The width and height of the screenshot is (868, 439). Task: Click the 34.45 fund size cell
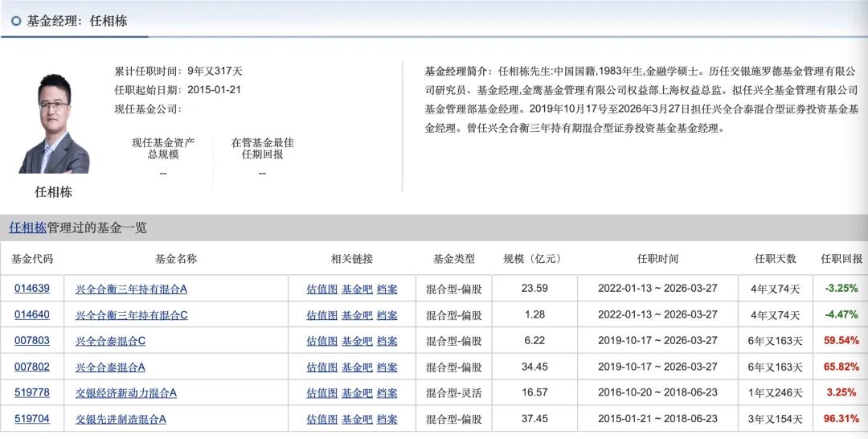click(534, 367)
